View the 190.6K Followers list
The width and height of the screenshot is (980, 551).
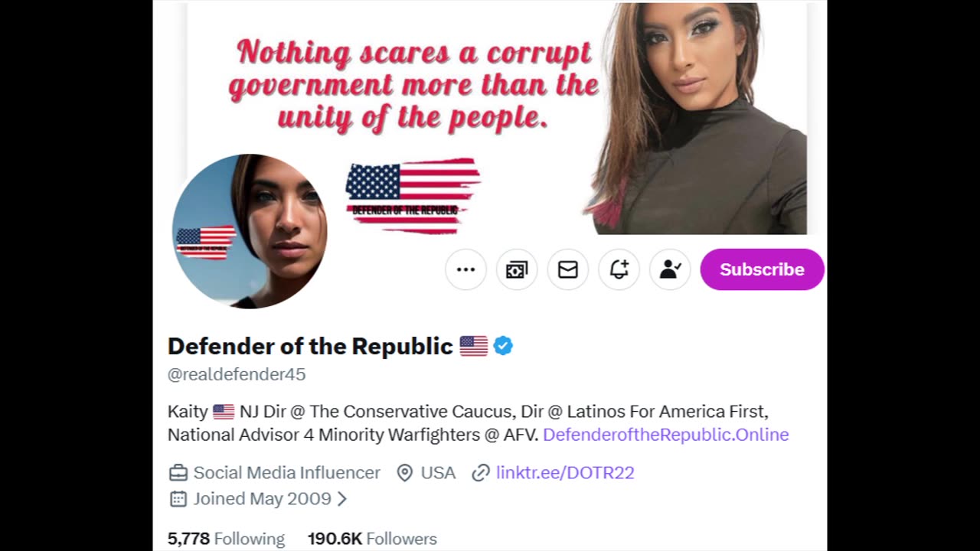pyautogui.click(x=372, y=539)
